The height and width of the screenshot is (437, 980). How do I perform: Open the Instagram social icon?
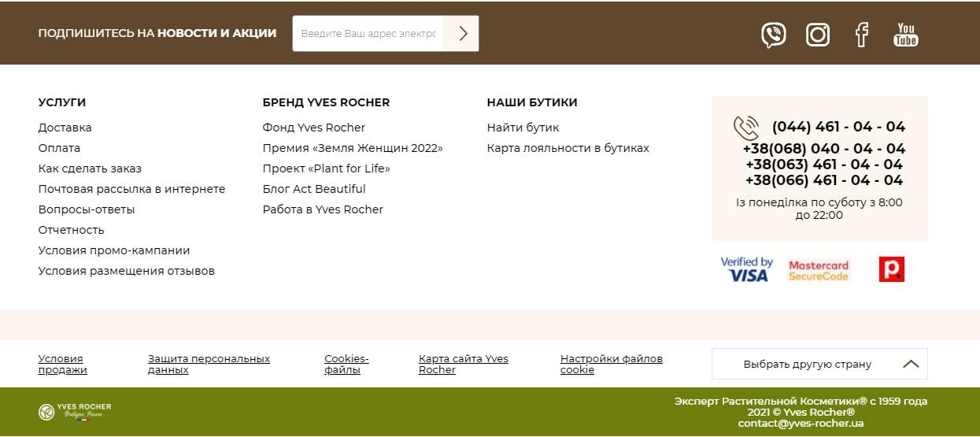(818, 35)
